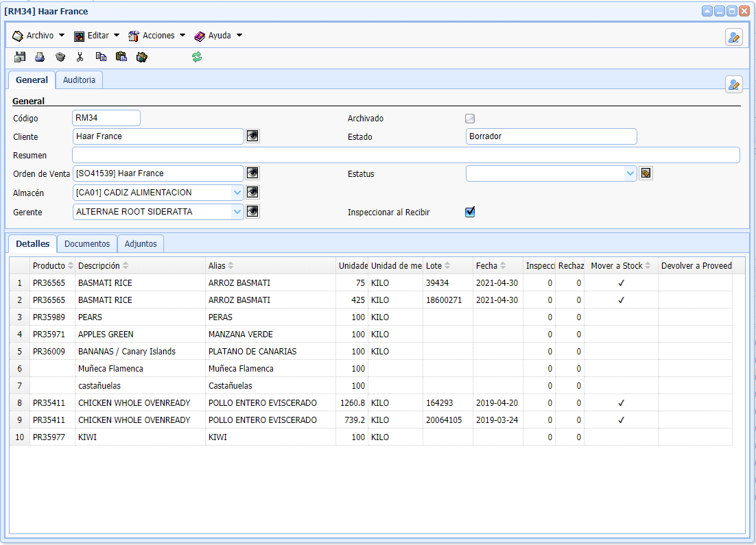The width and height of the screenshot is (756, 545).
Task: View Orden de Venta via eye icon
Action: point(252,173)
